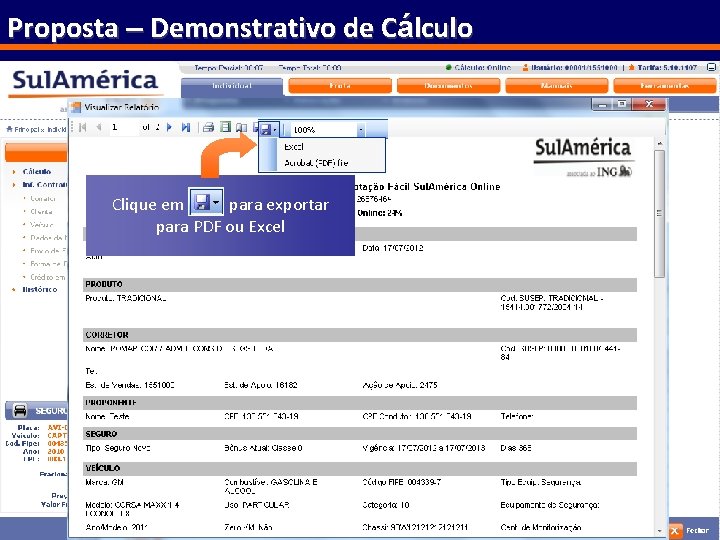Expand Inf. Contrato in sidebar
This screenshot has height=540, width=720.
click(45, 185)
